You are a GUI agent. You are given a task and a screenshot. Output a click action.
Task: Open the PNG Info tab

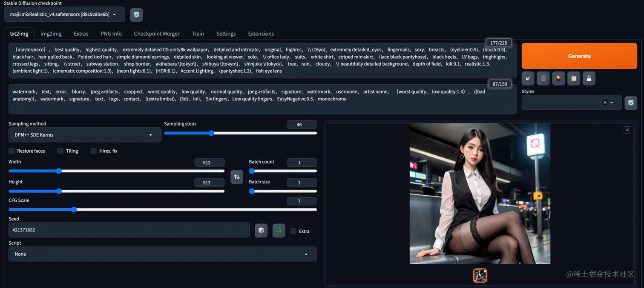pos(111,34)
